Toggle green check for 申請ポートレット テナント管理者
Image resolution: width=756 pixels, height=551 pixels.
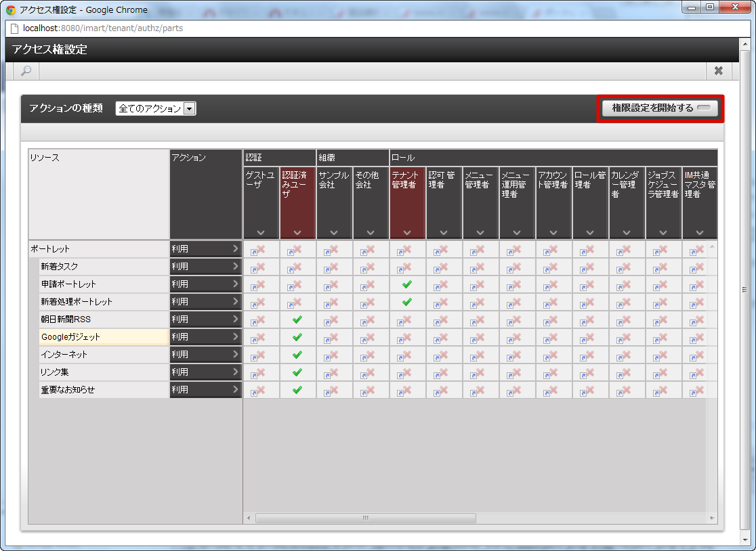[407, 284]
